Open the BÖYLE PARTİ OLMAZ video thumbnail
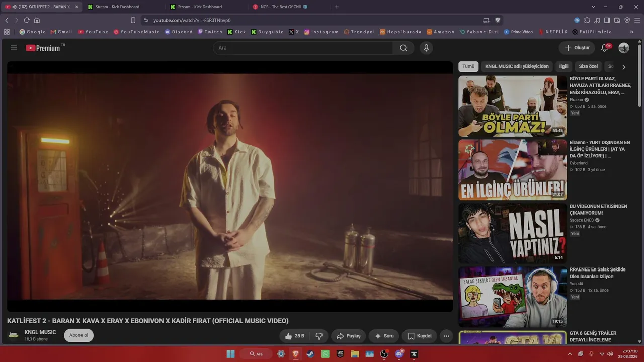The height and width of the screenshot is (362, 644). point(512,106)
